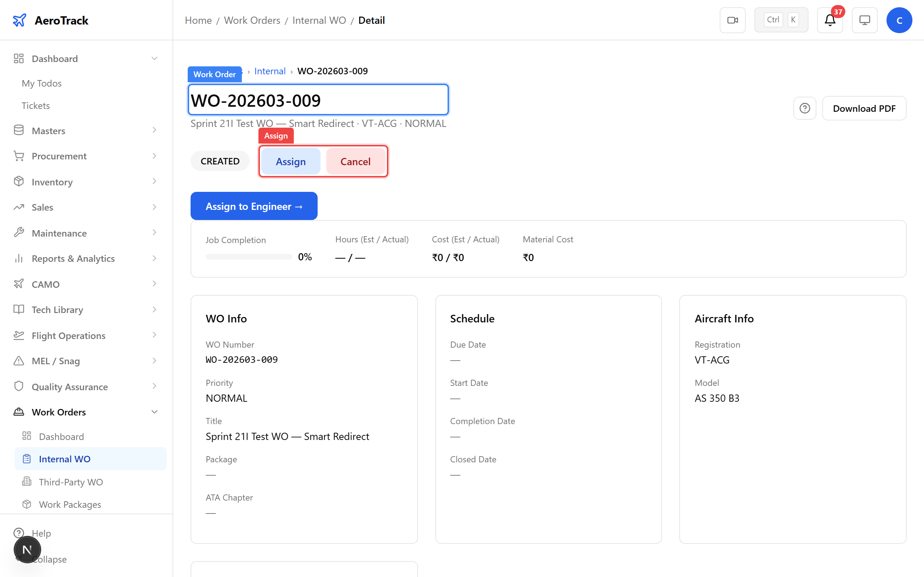924x577 pixels.
Task: Download the work order PDF
Action: coord(864,108)
